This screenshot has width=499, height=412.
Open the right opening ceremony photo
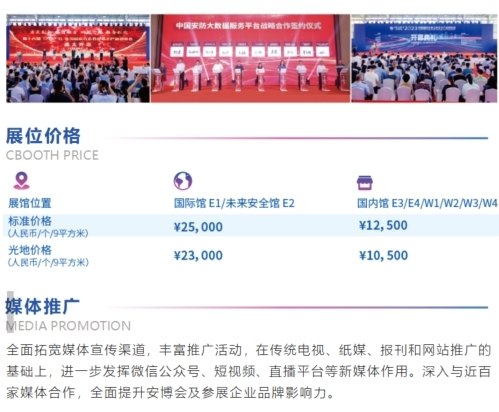coord(424,58)
